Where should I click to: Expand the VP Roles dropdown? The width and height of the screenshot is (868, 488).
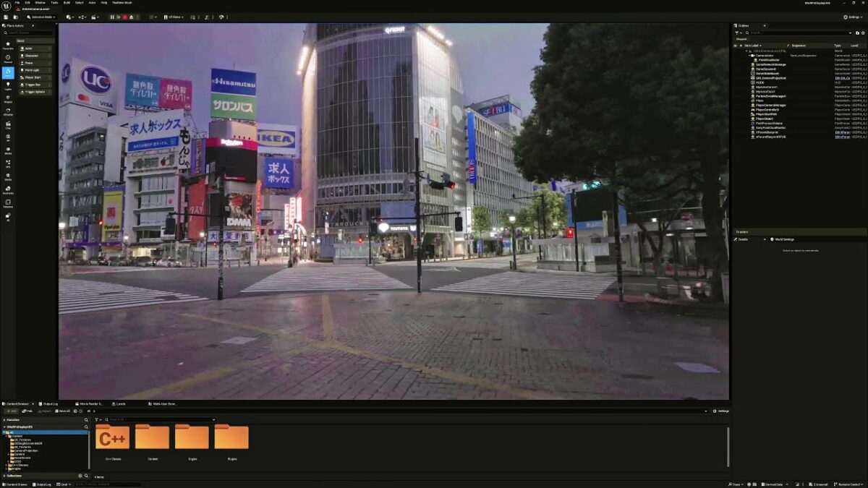(x=174, y=17)
